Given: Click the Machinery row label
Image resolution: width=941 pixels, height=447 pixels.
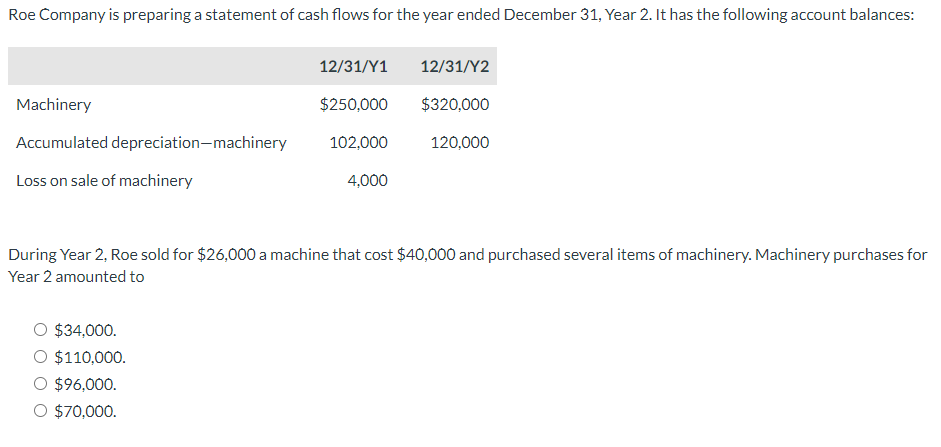Looking at the screenshot, I should tap(53, 105).
